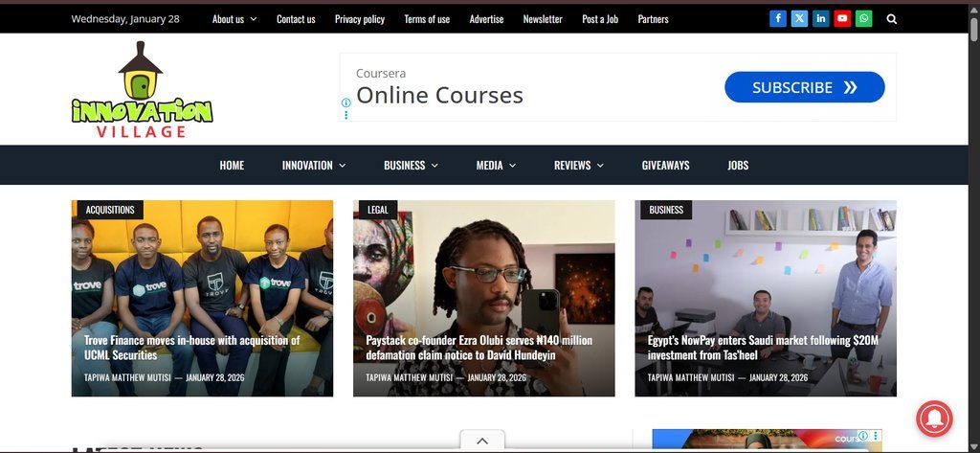
Task: Click the blue SUBSCRIBE ad button
Action: tap(804, 87)
